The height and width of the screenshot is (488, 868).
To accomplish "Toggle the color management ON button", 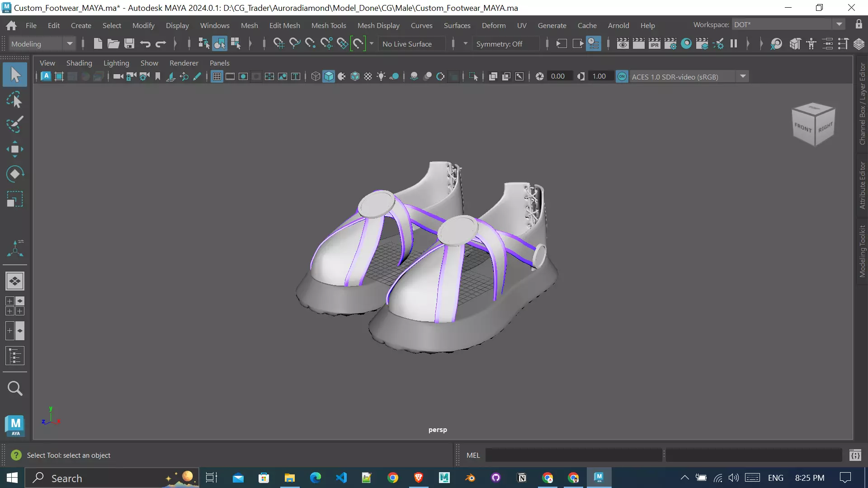I will pos(622,77).
